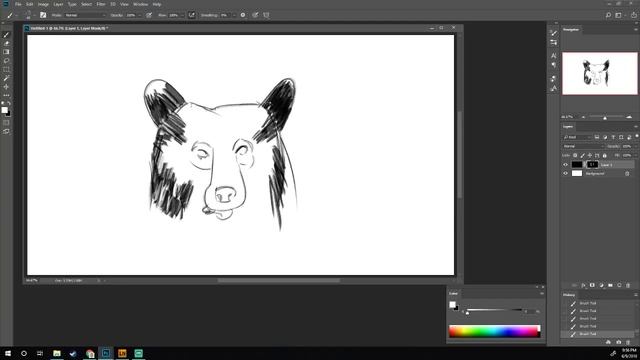Open the layer Opacity dropdown
Screen dimensions: 640x360
click(x=636, y=146)
